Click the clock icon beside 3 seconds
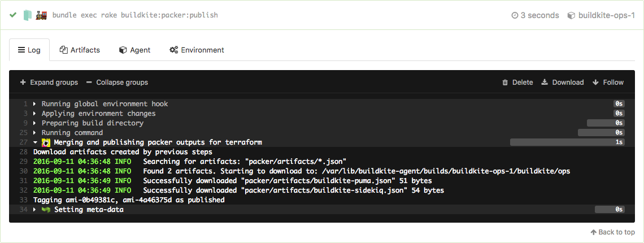This screenshot has height=243, width=644. 515,15
